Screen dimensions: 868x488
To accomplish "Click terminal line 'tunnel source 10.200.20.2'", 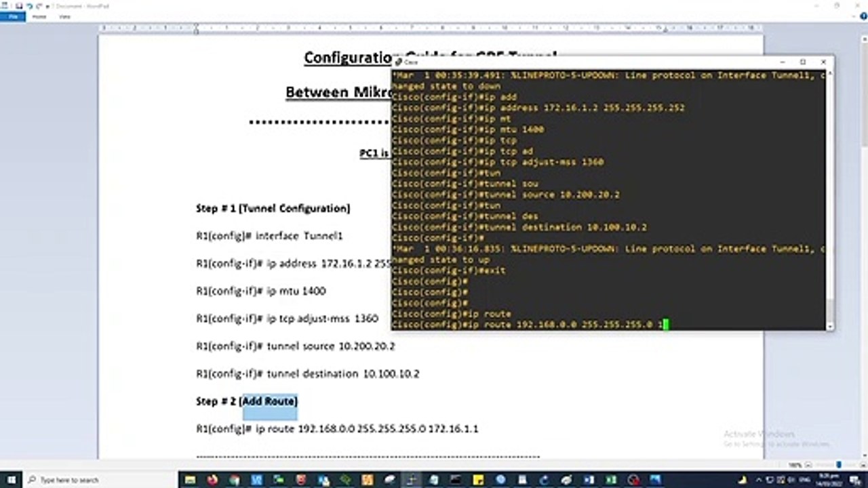I will 506,195.
